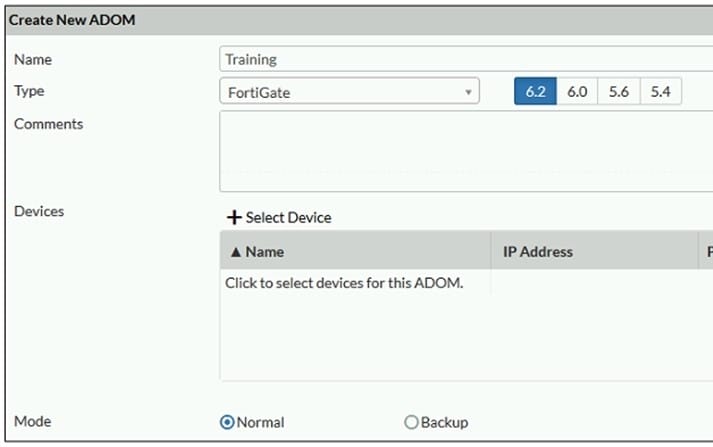Image resolution: width=713 pixels, height=447 pixels.
Task: Select the Backup mode radio button
Action: pyautogui.click(x=411, y=422)
